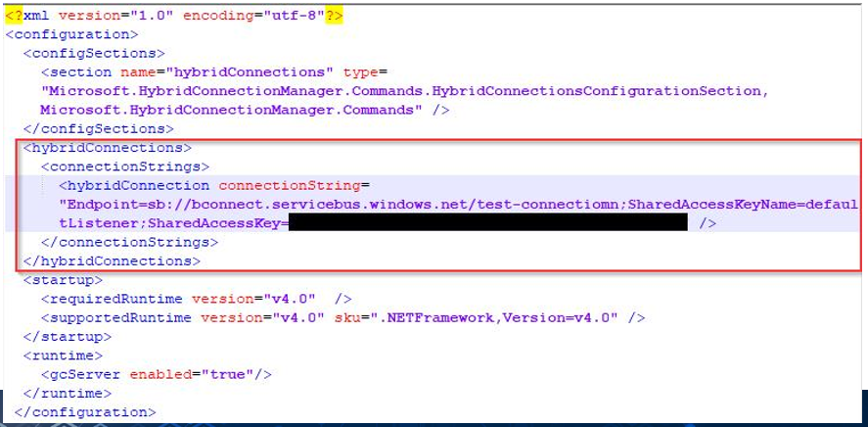Click the "section" element name
Screen dimensions: 868x427
[80, 72]
